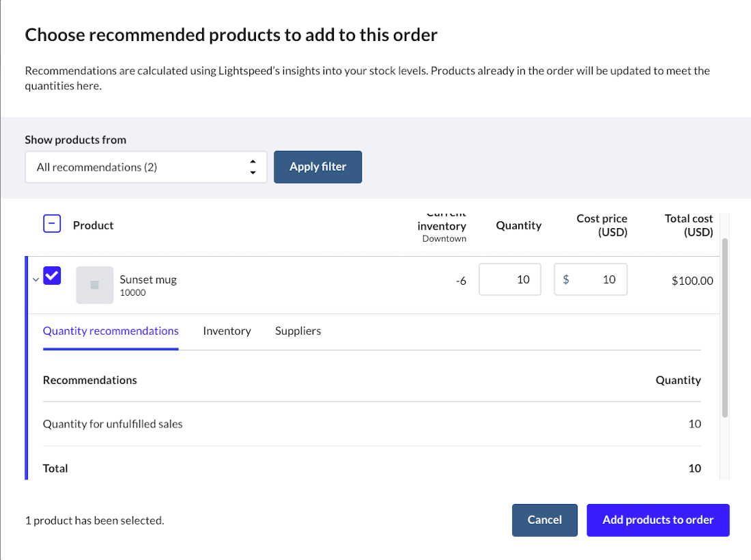Cancel adding recommended products
The image size is (751, 560).
[544, 520]
